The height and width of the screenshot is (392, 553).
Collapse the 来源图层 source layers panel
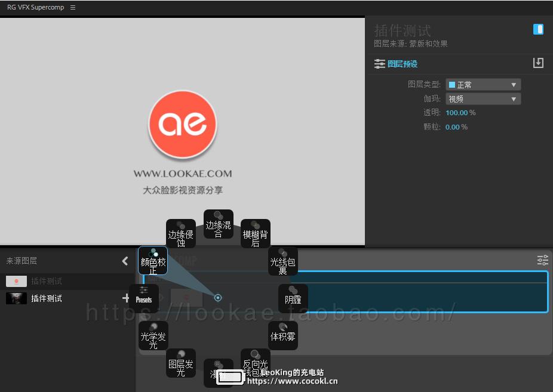pos(125,261)
